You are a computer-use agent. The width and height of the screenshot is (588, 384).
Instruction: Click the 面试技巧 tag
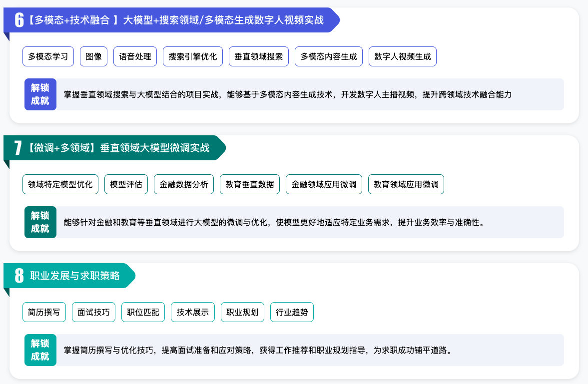[93, 312]
